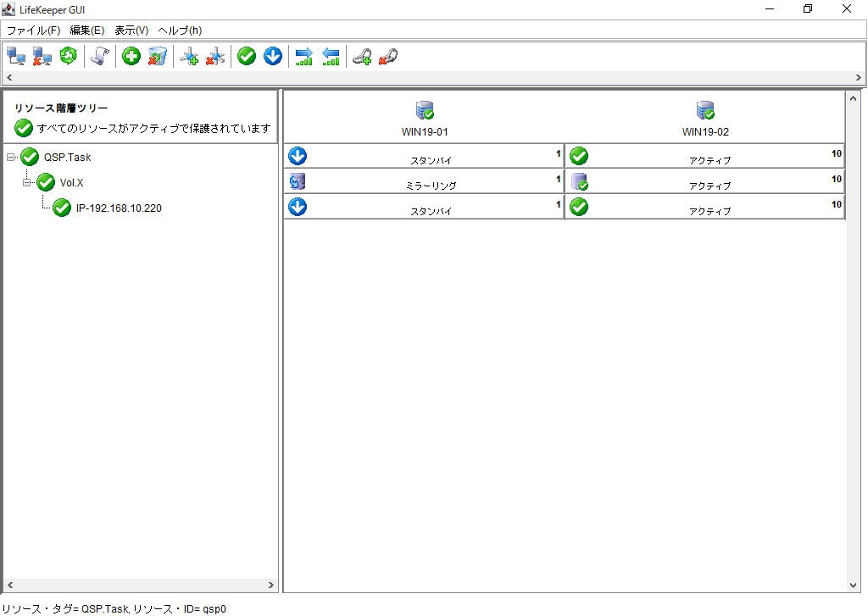This screenshot has height=616, width=868.
Task: Click the Delete Comm Path icon
Action: point(215,57)
